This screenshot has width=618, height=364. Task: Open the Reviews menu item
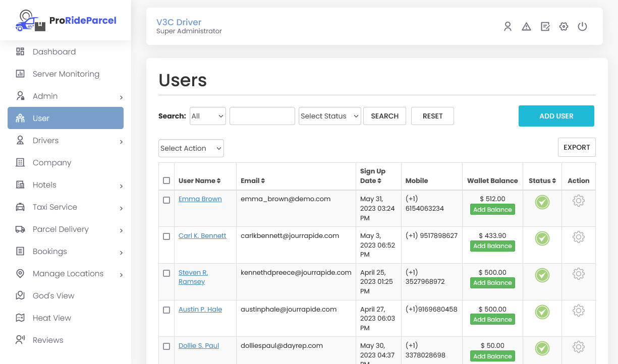click(x=66, y=340)
